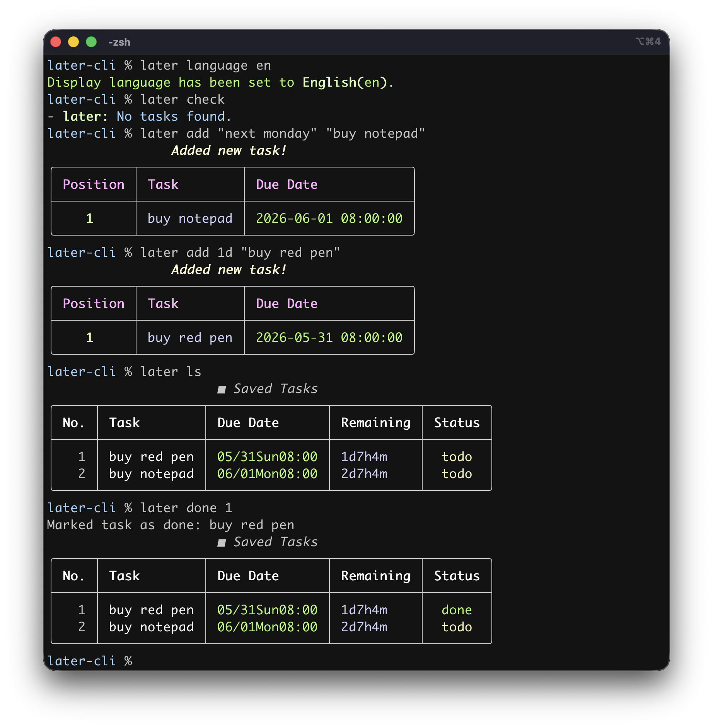
Task: Click 'buy notepad' cell in first table
Action: point(190,219)
